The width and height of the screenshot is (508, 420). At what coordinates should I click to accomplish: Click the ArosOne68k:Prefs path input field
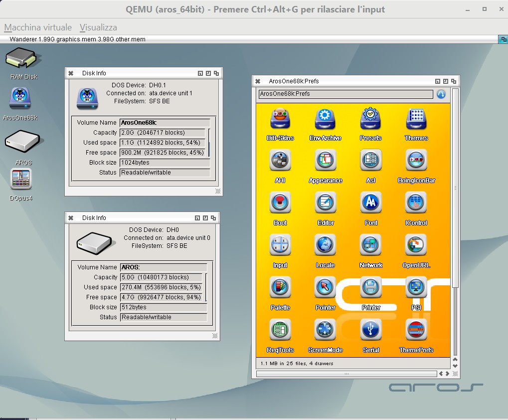tap(345, 94)
